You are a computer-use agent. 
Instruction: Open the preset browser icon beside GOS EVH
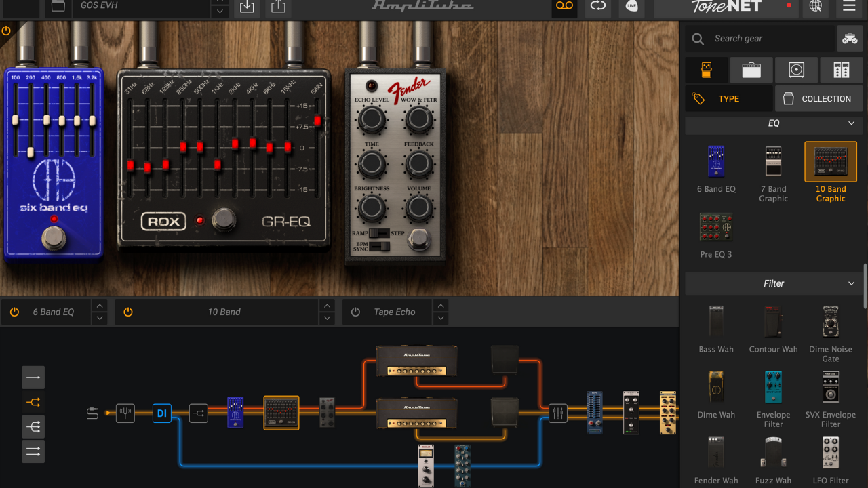tap(58, 7)
